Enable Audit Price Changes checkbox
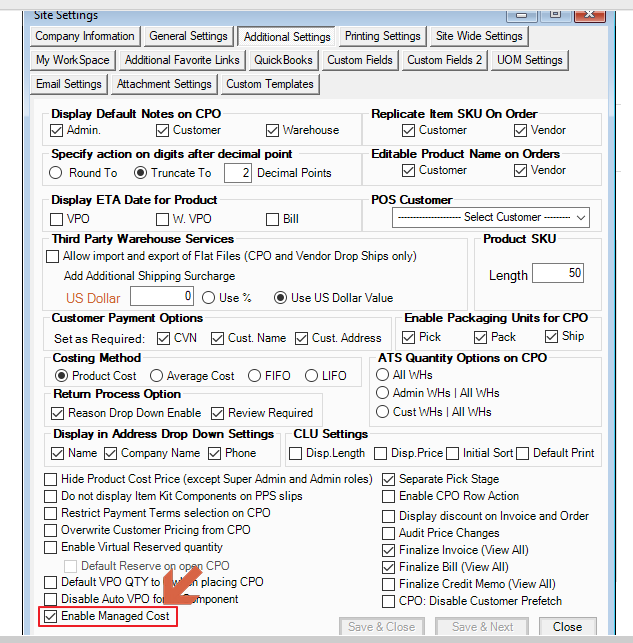Viewport: 633px width, 643px height. point(390,533)
